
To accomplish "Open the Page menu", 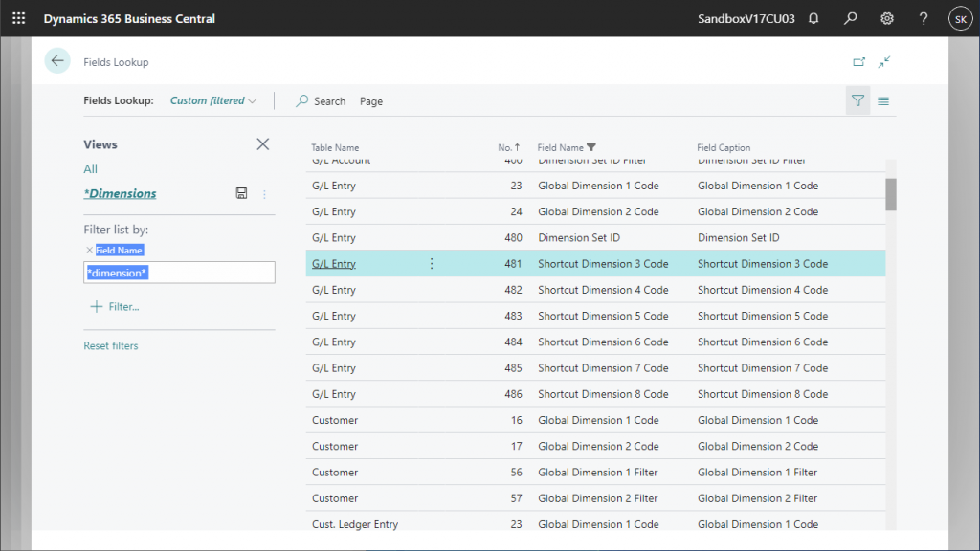I will pos(371,101).
